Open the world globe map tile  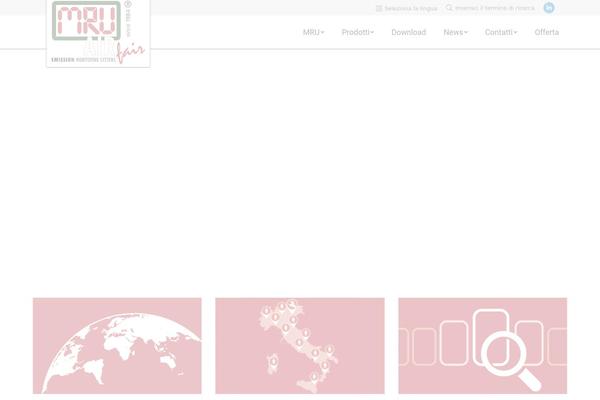(117, 346)
